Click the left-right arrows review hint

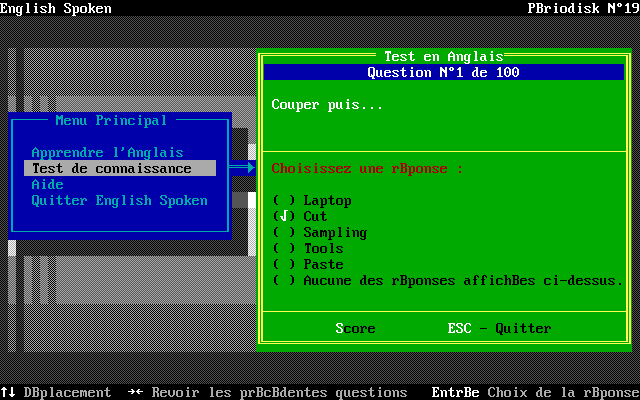click(136, 392)
